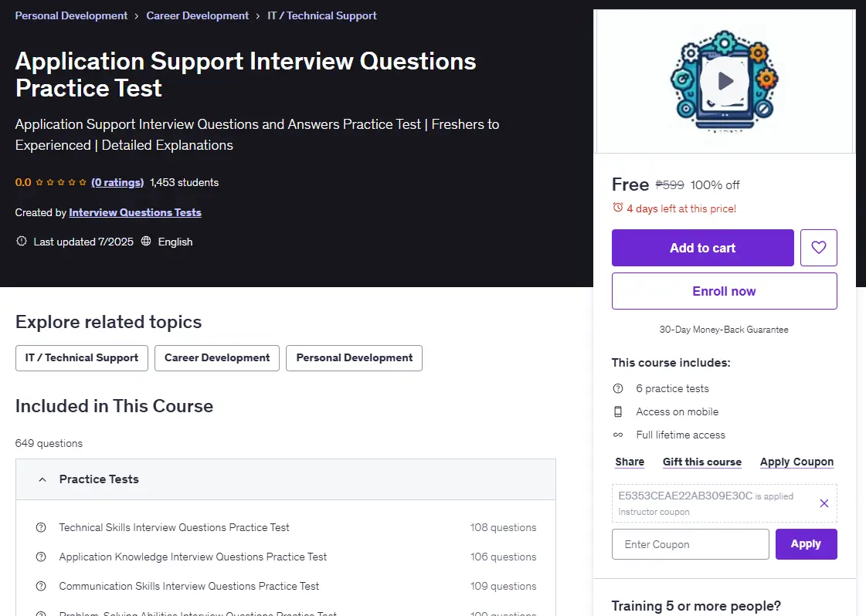Click Practice Tests section header
This screenshot has height=616, width=866.
(x=286, y=479)
